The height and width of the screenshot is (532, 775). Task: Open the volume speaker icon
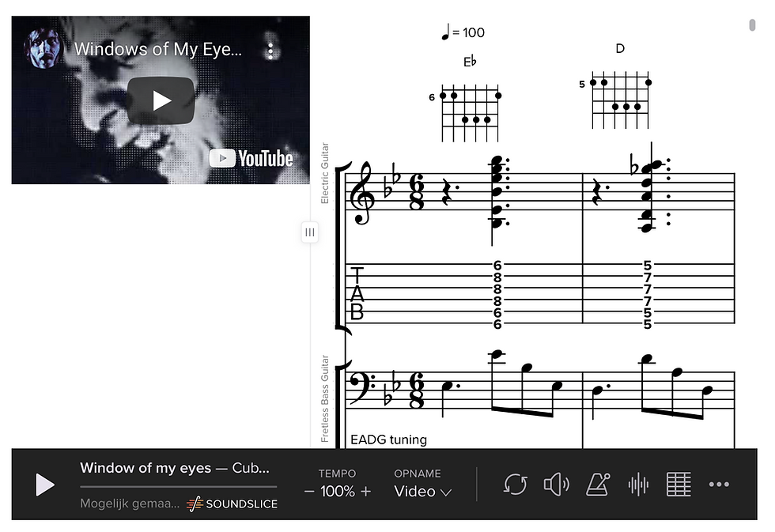pos(556,485)
